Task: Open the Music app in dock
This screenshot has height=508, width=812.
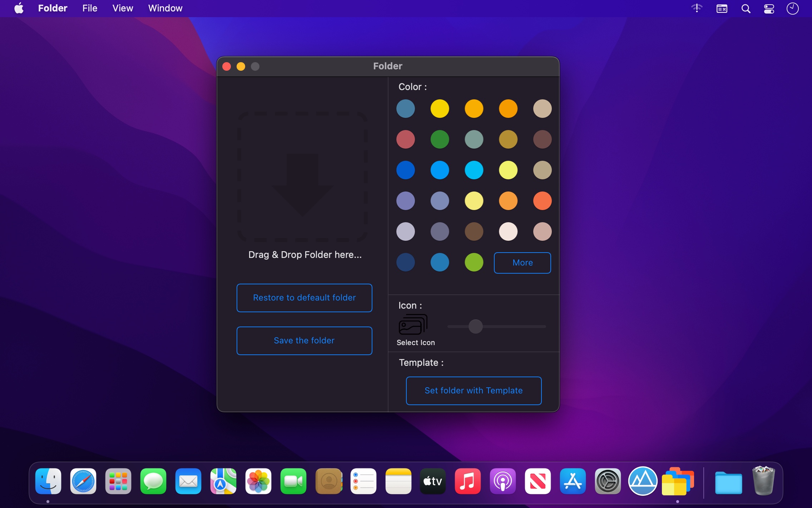Action: click(x=468, y=481)
